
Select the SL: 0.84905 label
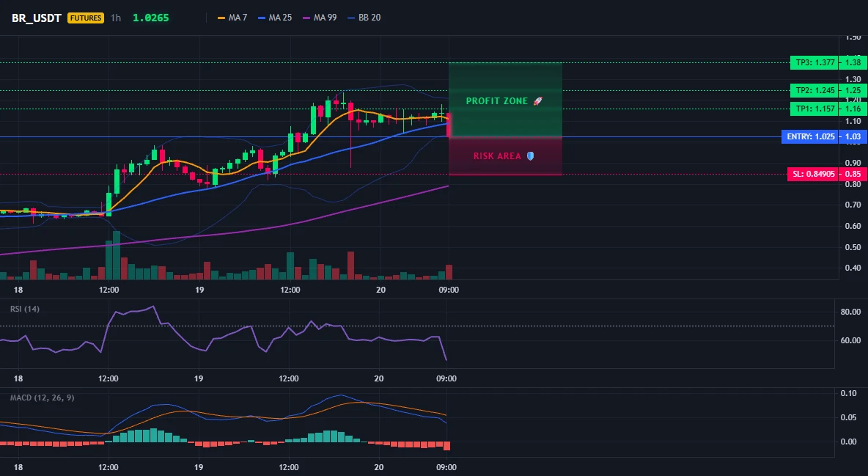[812, 174]
